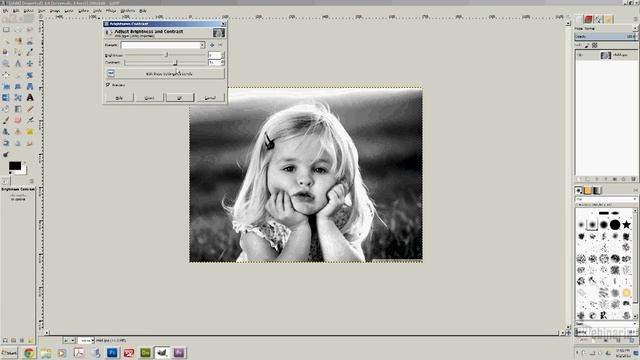This screenshot has height=360, width=640.
Task: Open the layer Mode dropdown
Action: click(x=606, y=29)
